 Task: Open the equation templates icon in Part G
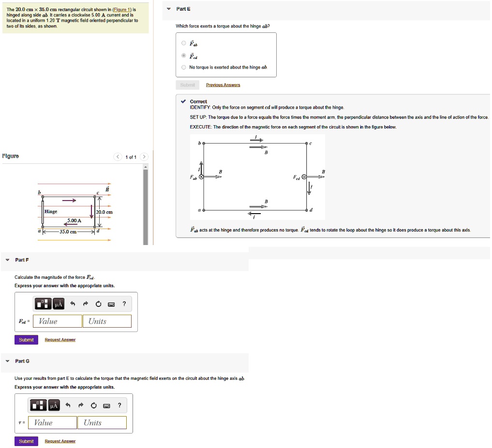click(x=38, y=405)
